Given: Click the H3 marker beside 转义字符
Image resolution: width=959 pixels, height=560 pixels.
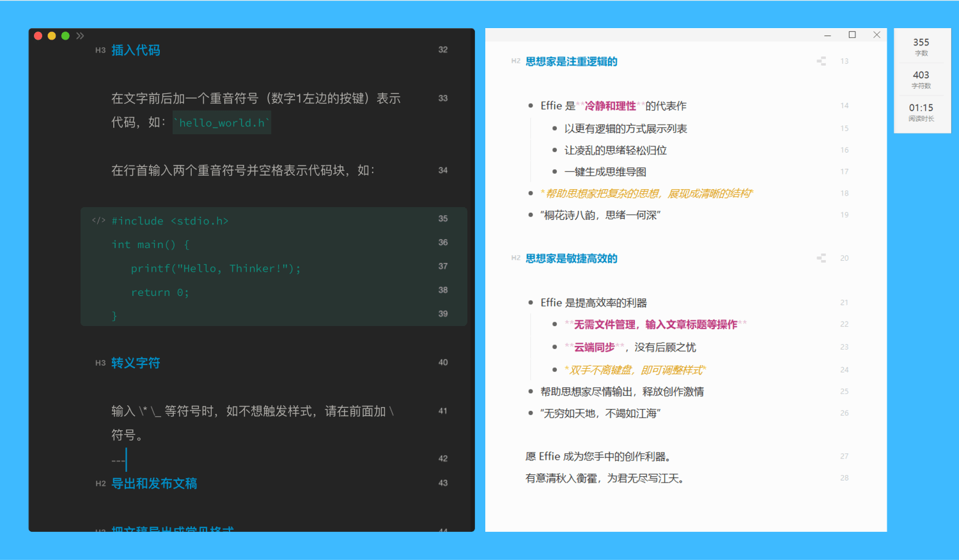Looking at the screenshot, I should pos(100,363).
